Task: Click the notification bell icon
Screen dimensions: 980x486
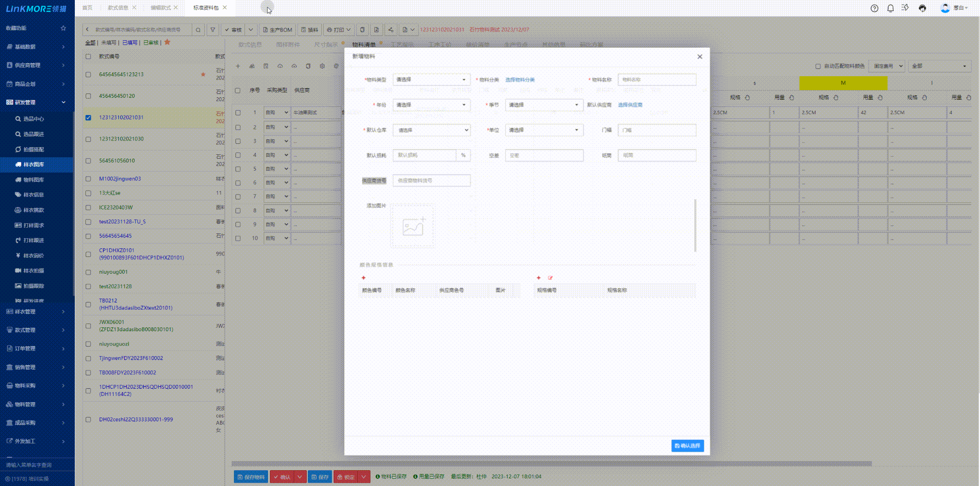Action: [890, 8]
